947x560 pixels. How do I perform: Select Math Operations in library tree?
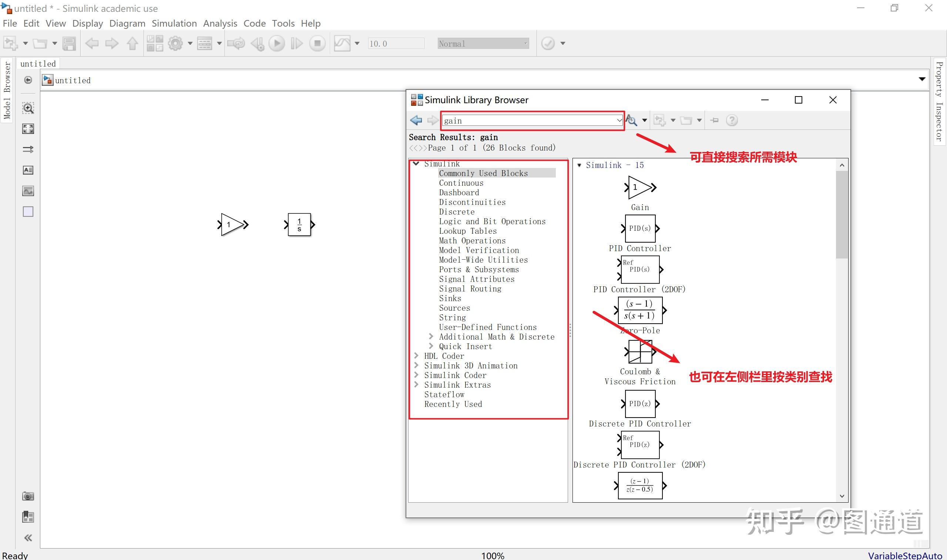click(x=472, y=240)
